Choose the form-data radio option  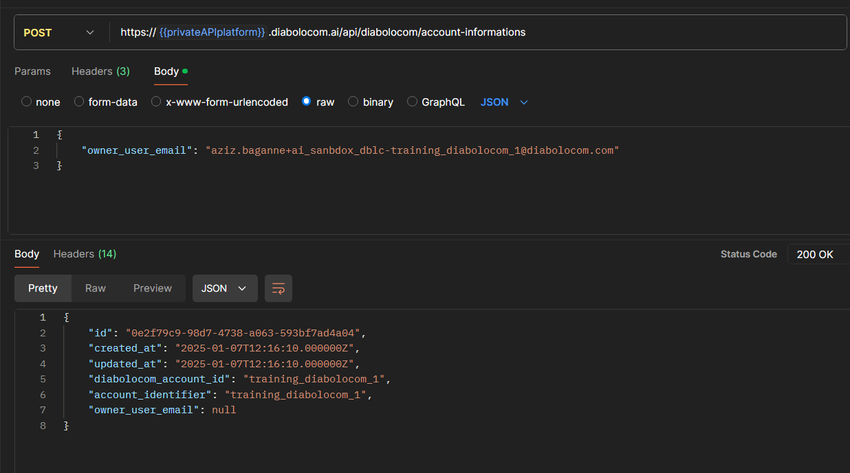pyautogui.click(x=80, y=102)
